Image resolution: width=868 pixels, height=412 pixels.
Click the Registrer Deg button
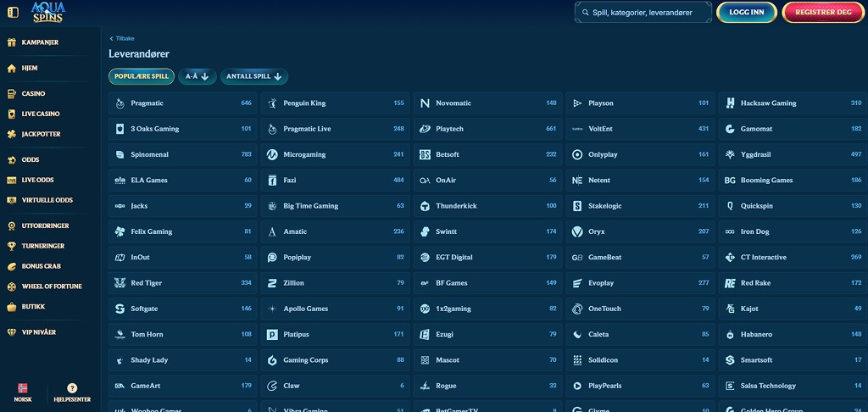(823, 12)
